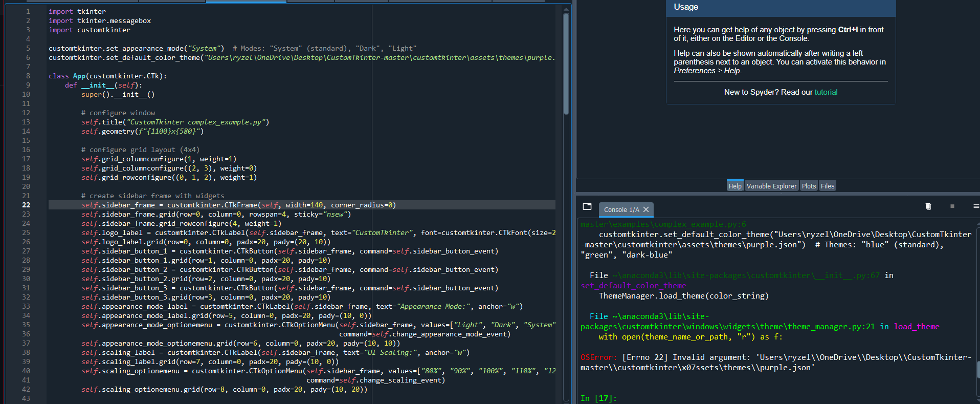
Task: Click the command=self.change_appearance_mode_event line
Action: [x=425, y=334]
